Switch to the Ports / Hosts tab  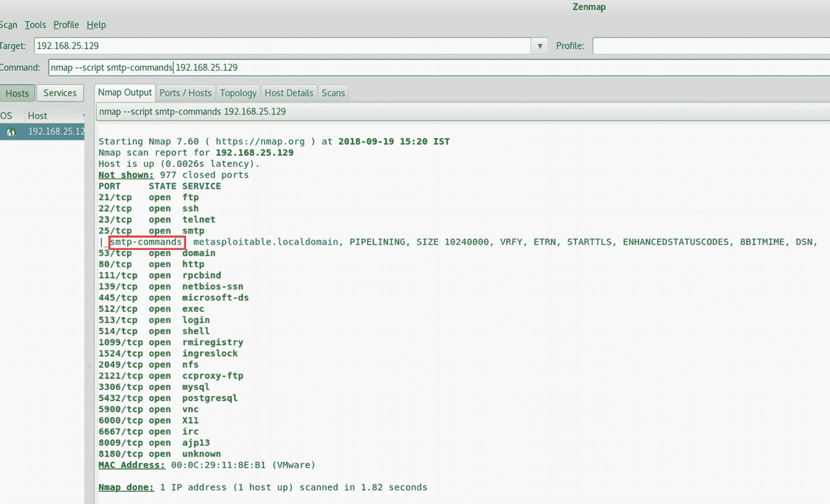(x=186, y=92)
